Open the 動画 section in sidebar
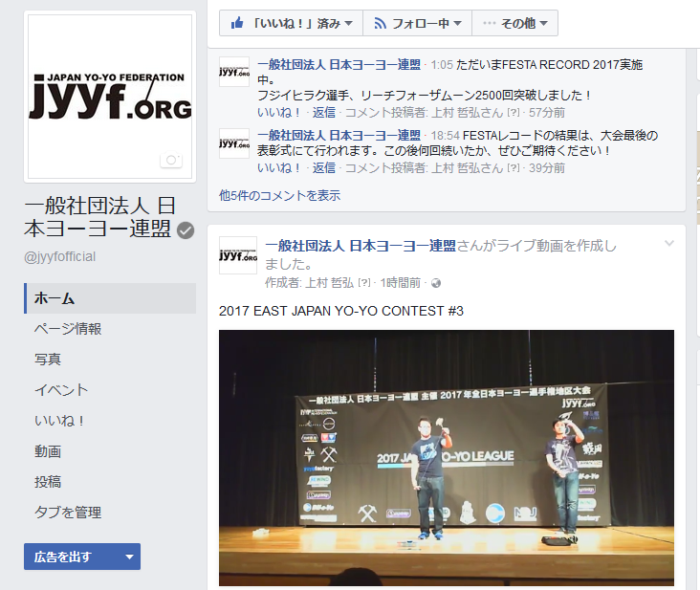Viewport: 700px width, 590px height. pos(48,451)
